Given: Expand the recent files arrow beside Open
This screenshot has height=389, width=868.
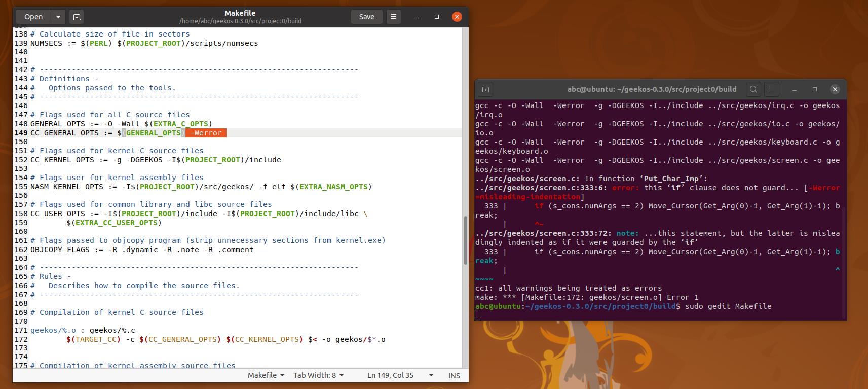Looking at the screenshot, I should 58,17.
